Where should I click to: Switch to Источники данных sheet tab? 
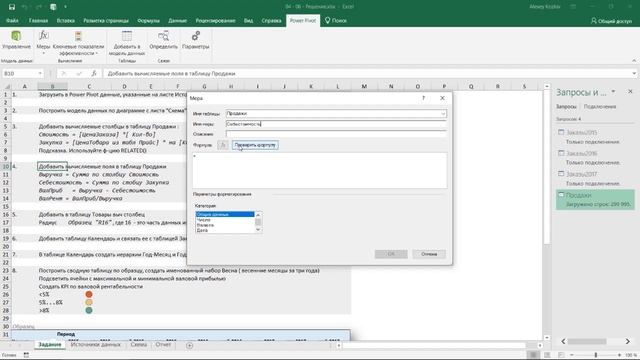point(96,345)
